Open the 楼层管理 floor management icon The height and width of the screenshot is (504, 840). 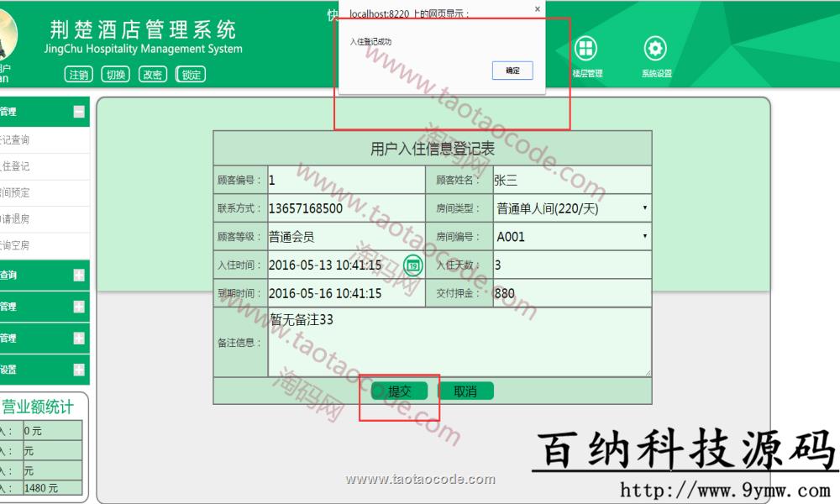coord(586,49)
